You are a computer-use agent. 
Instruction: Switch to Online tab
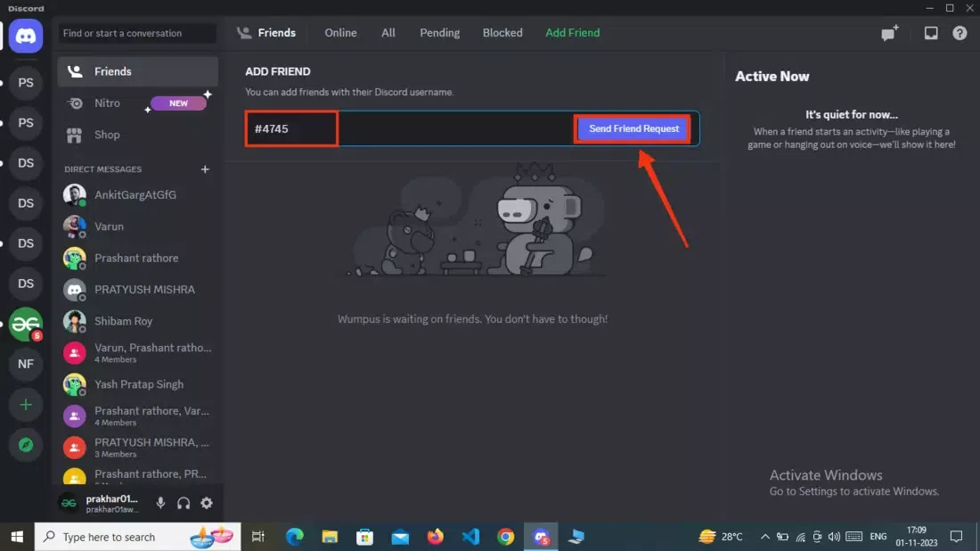click(x=340, y=33)
